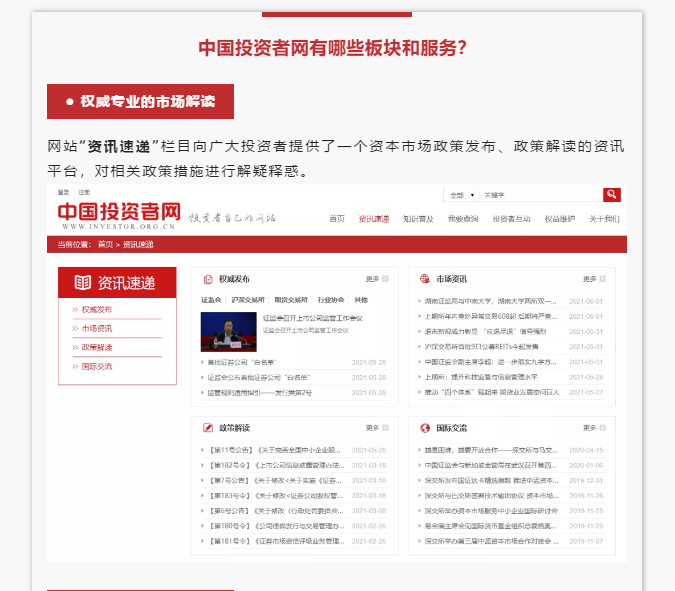The image size is (675, 591).
Task: Click 更多 in the 政策解读 panel
Action: [x=372, y=427]
